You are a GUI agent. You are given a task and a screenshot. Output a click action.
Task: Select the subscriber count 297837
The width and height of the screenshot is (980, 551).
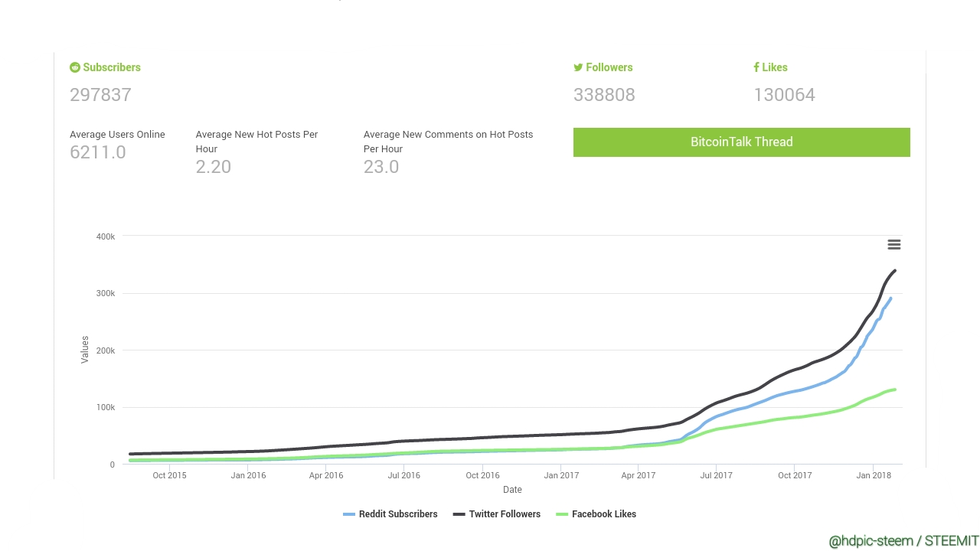(100, 95)
